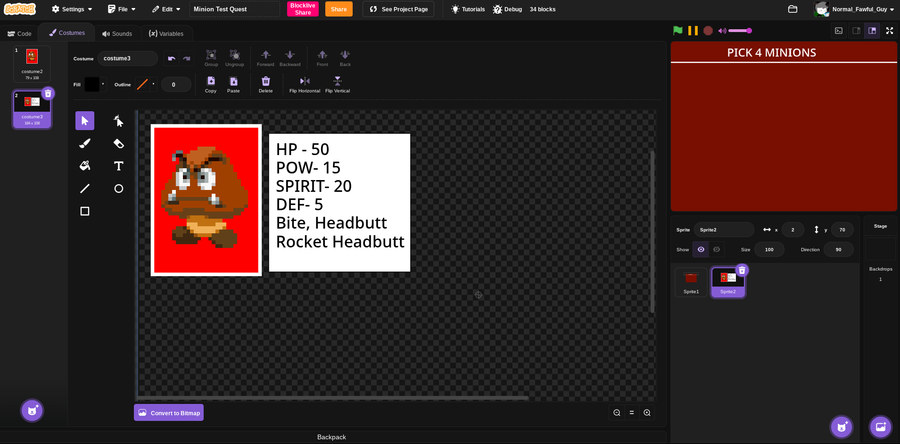The width and height of the screenshot is (900, 444).
Task: Open the Settings menu
Action: tap(72, 9)
